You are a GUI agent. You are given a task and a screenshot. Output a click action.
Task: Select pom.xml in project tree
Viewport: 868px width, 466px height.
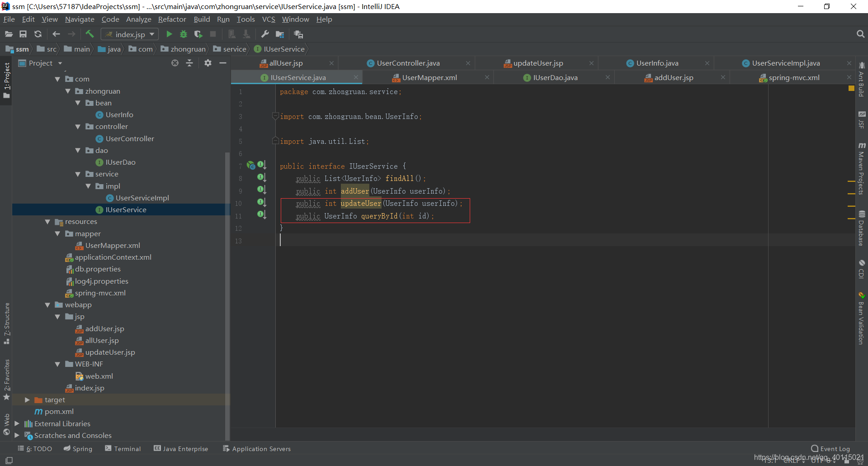(59, 412)
